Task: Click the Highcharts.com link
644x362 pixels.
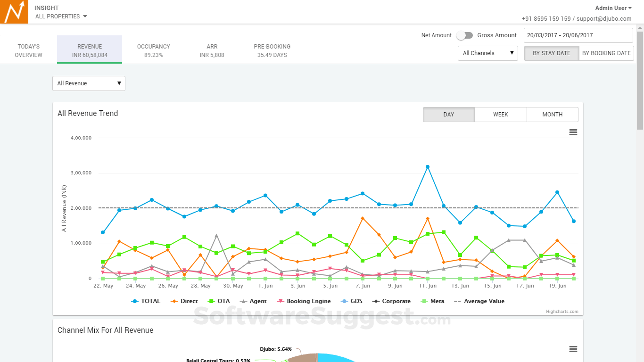Action: click(x=561, y=311)
